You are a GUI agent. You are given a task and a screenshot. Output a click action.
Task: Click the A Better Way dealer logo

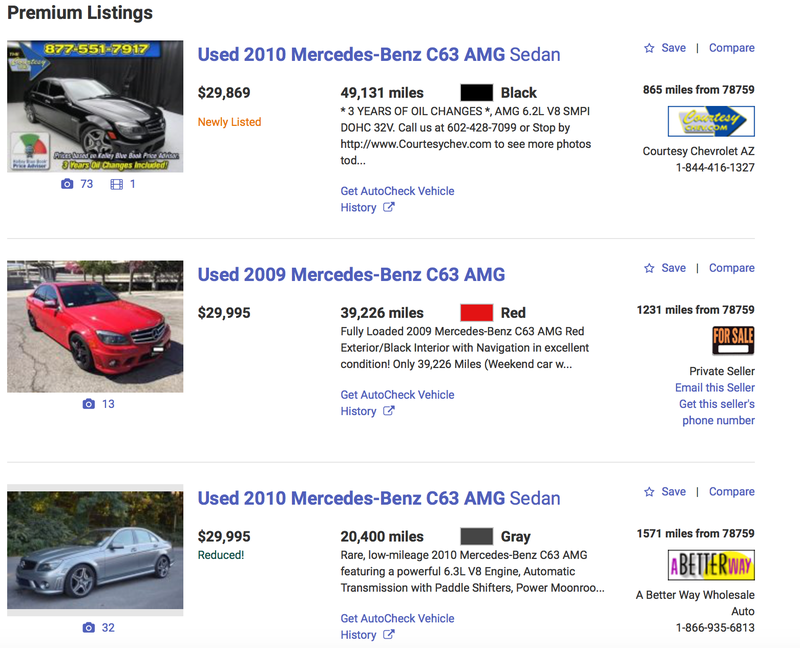tap(711, 565)
